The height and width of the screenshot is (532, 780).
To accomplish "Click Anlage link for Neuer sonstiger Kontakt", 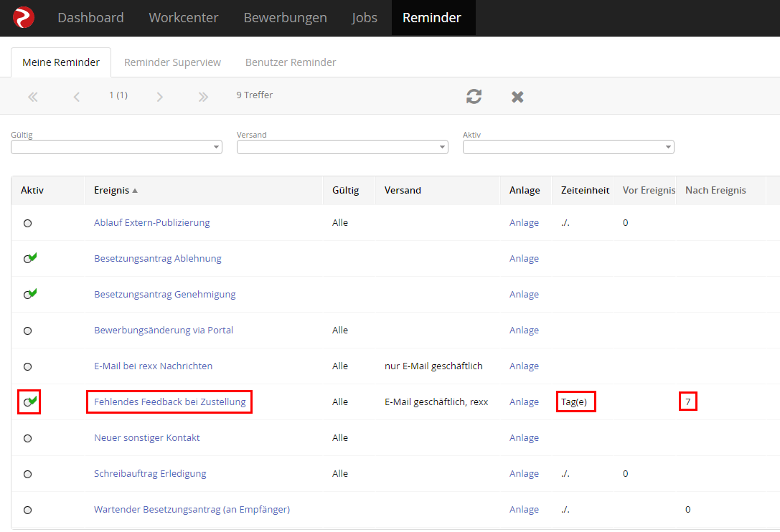I will point(524,437).
